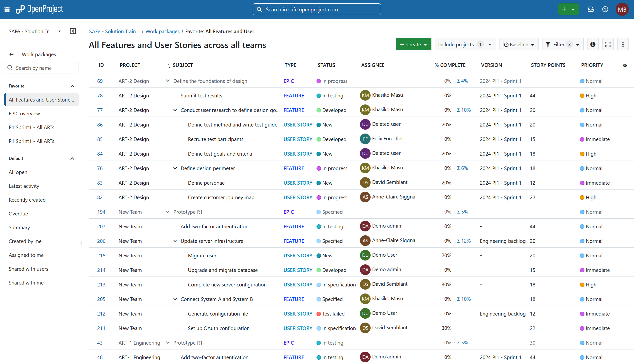The image size is (634, 364).
Task: Collapse Connect System A and System B feature
Action: (175, 299)
